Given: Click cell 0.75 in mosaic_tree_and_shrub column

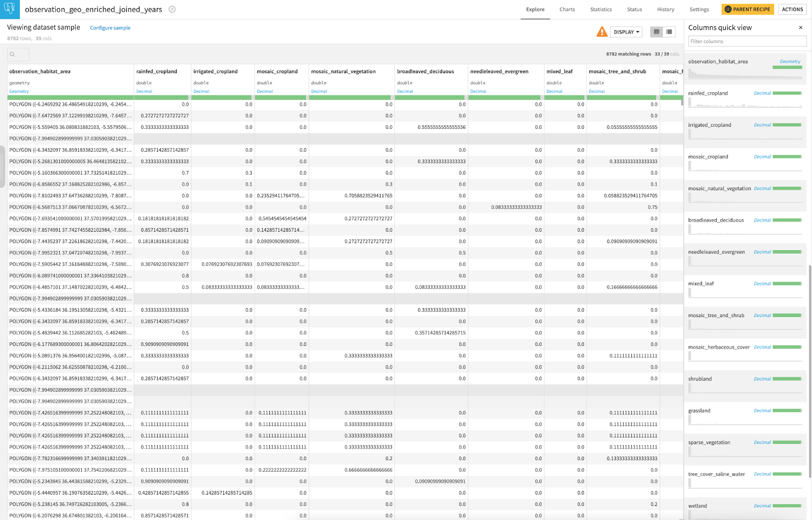Looking at the screenshot, I should 623,207.
